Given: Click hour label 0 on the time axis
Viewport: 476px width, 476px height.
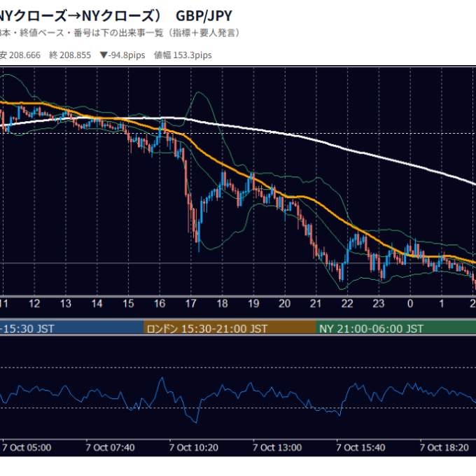Looking at the screenshot, I should tap(410, 304).
